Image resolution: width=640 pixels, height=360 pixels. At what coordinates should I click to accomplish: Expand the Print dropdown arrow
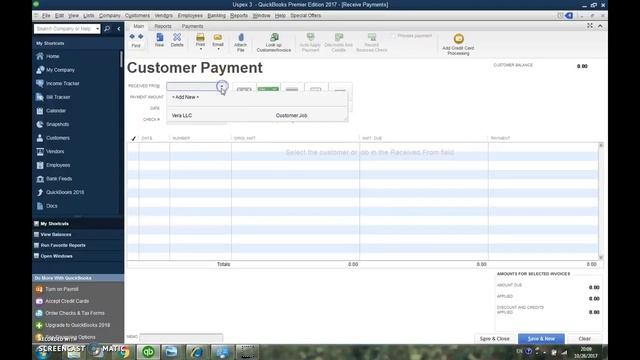pos(200,49)
